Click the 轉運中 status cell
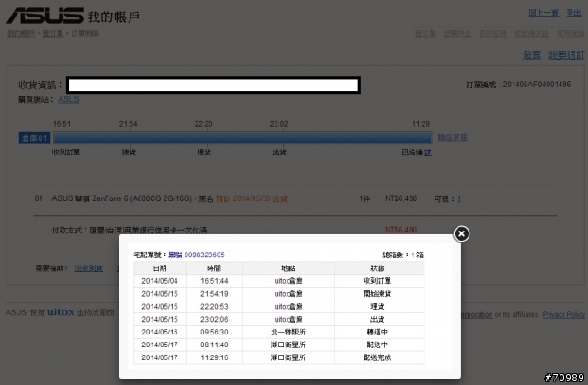Image resolution: width=588 pixels, height=385 pixels. click(379, 332)
